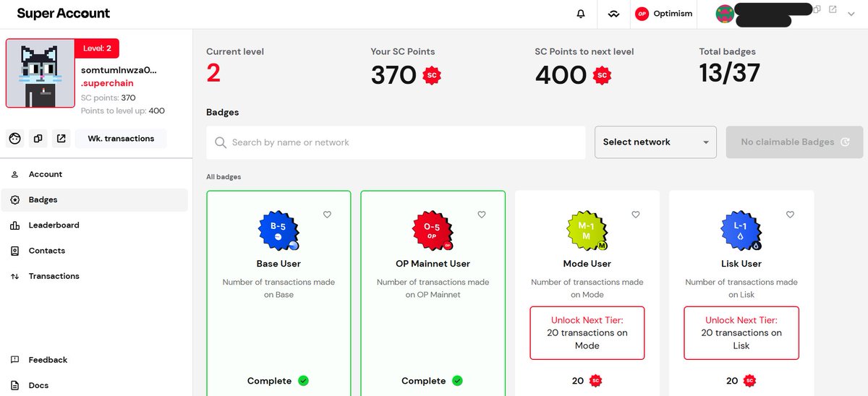Click the Docs document icon in sidebar

pyautogui.click(x=14, y=385)
